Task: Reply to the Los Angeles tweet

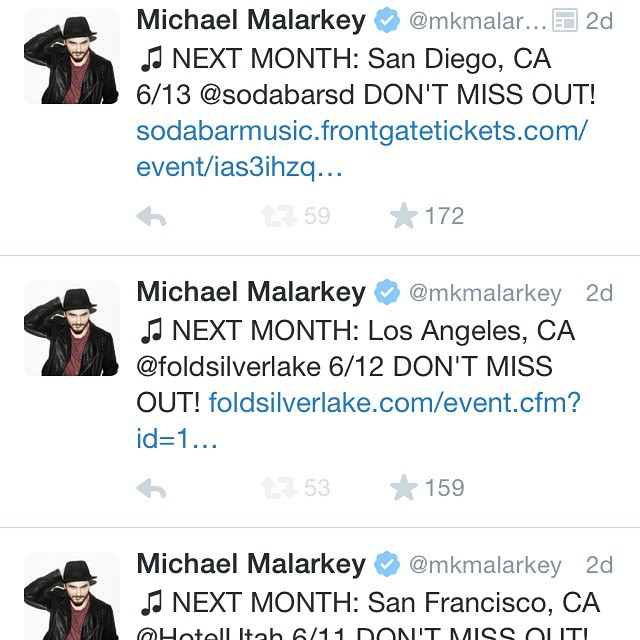Action: [x=151, y=488]
